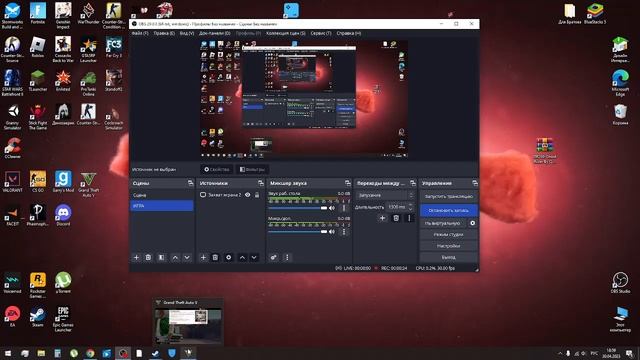Screen dimensions: 640x360
Task: Open source properties gear icon in Источники toolbar
Action: tap(229, 258)
